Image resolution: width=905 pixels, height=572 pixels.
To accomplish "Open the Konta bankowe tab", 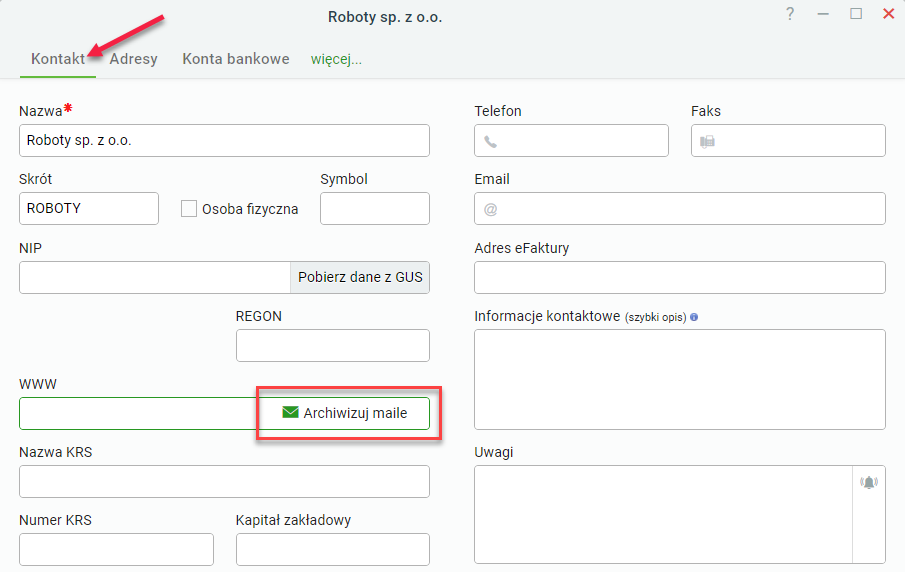I will coord(235,59).
